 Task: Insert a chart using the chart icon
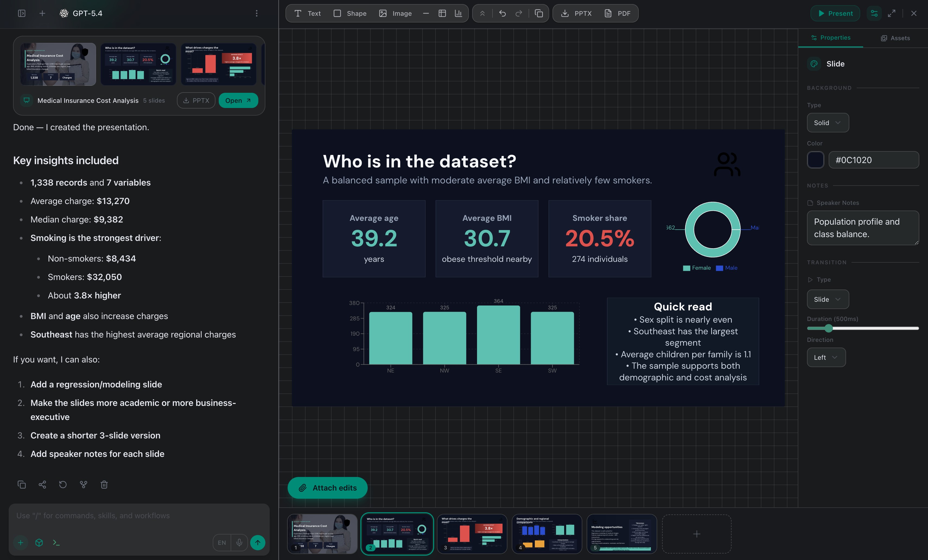(458, 13)
